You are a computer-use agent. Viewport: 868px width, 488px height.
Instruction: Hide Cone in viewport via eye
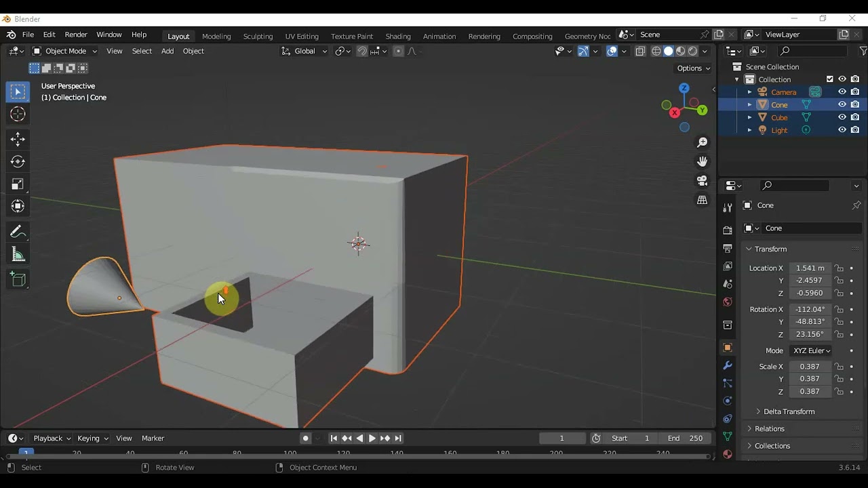tap(842, 104)
